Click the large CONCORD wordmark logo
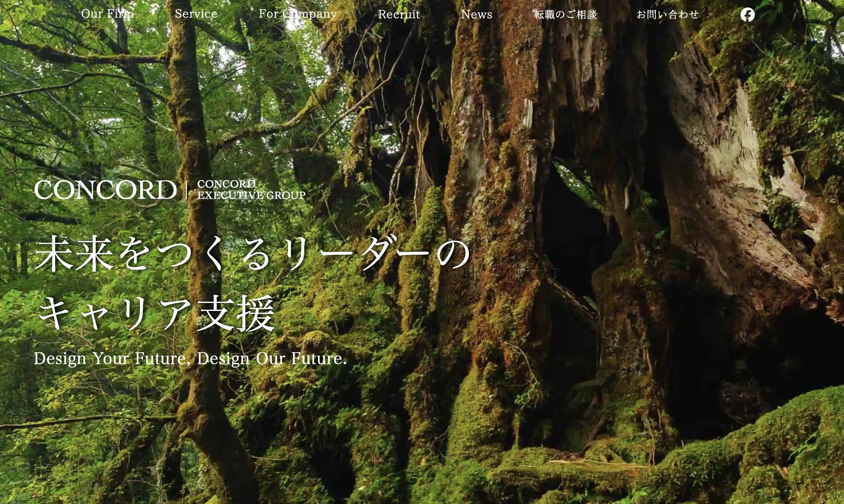Screen dimensions: 844x504 pos(105,190)
